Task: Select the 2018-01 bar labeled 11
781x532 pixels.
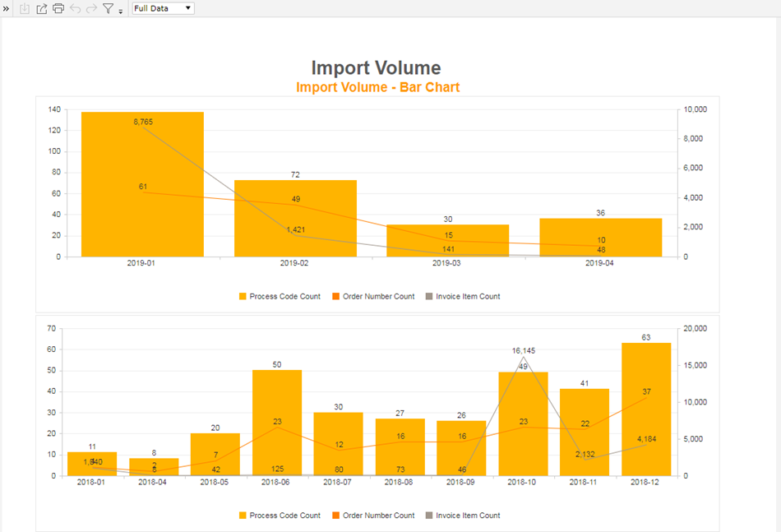Action: (92, 464)
